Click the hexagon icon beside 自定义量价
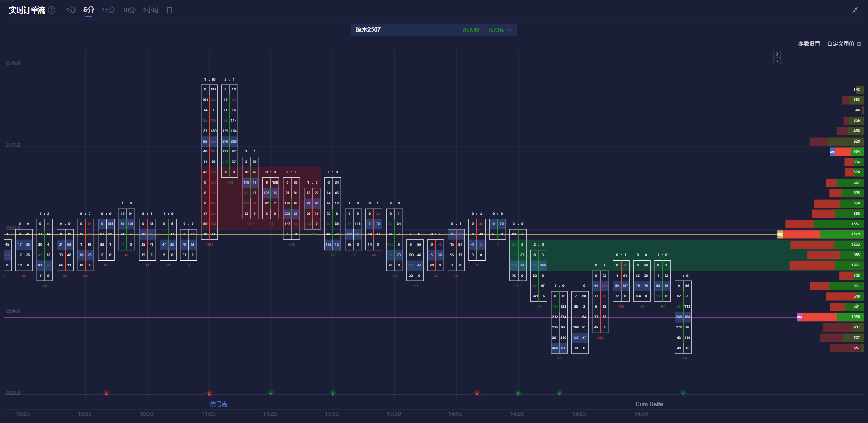Image resolution: width=868 pixels, height=423 pixels. [x=859, y=44]
